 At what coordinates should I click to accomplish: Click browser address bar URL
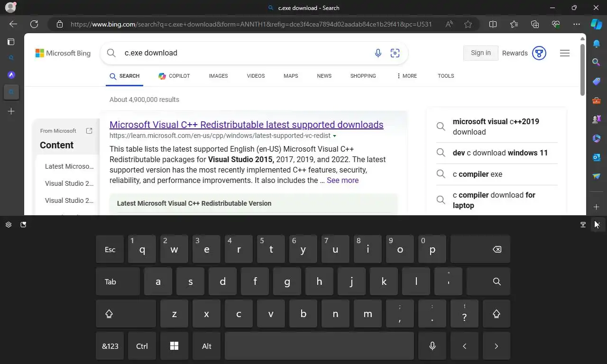(251, 24)
